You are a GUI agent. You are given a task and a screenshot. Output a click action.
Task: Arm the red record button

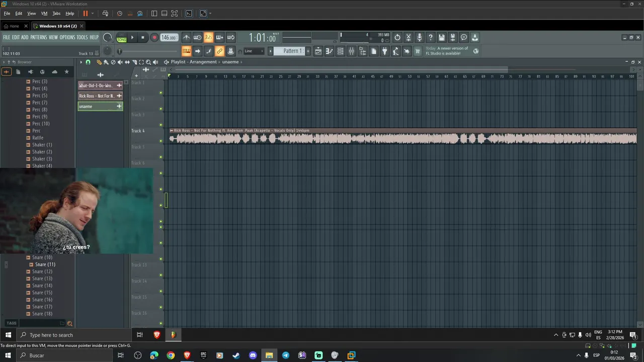coord(154,38)
